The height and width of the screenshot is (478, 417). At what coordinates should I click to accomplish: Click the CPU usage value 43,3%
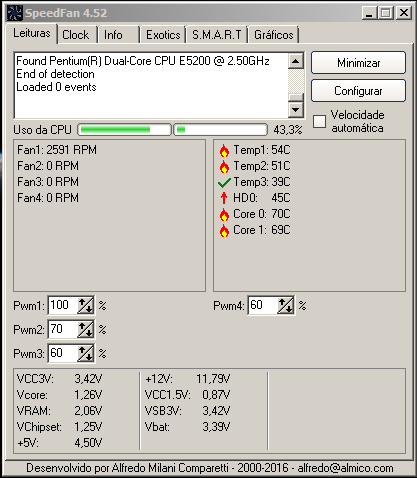[x=288, y=130]
